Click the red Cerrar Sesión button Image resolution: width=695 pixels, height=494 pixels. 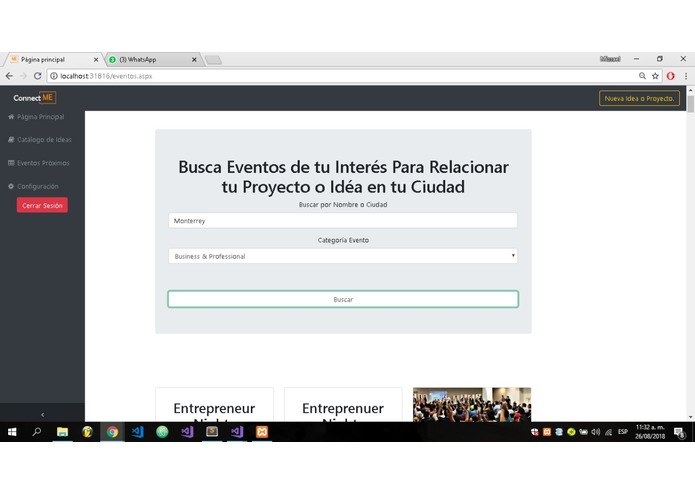[42, 206]
